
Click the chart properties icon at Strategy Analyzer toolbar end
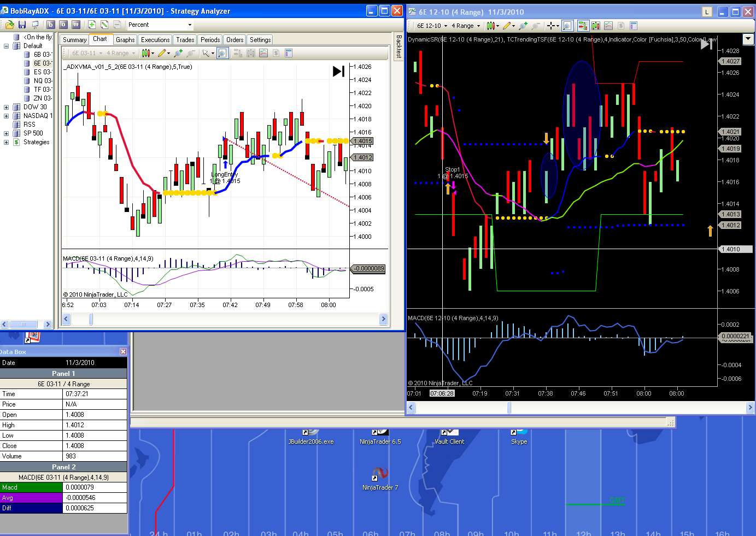289,53
